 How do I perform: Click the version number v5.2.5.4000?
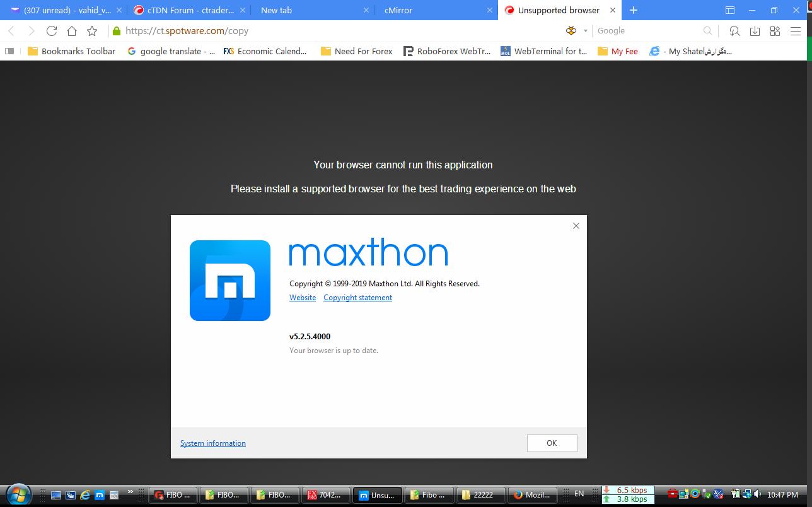pyautogui.click(x=310, y=337)
